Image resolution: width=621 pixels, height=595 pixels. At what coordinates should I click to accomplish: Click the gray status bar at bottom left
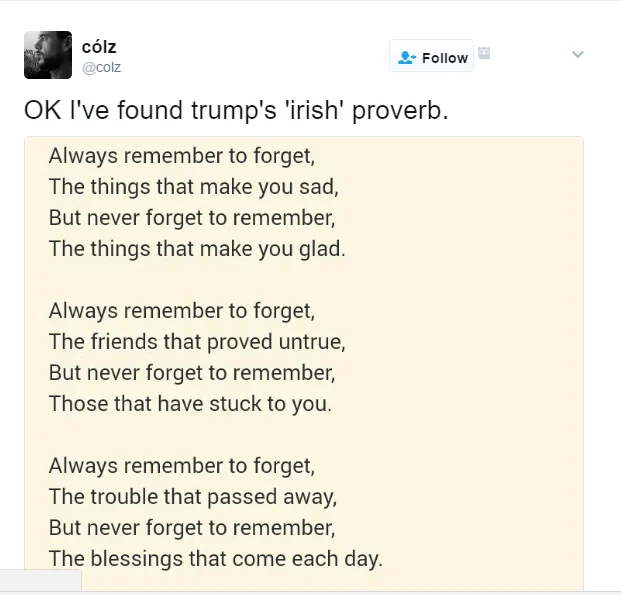click(40, 582)
